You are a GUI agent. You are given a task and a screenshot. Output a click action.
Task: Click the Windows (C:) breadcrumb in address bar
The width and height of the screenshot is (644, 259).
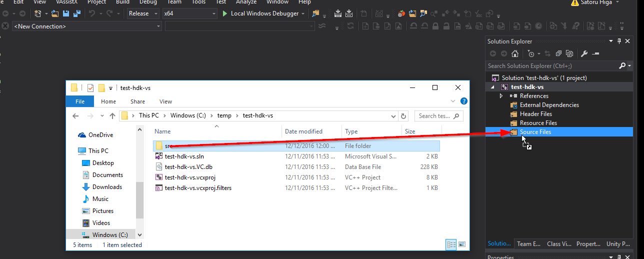(188, 115)
